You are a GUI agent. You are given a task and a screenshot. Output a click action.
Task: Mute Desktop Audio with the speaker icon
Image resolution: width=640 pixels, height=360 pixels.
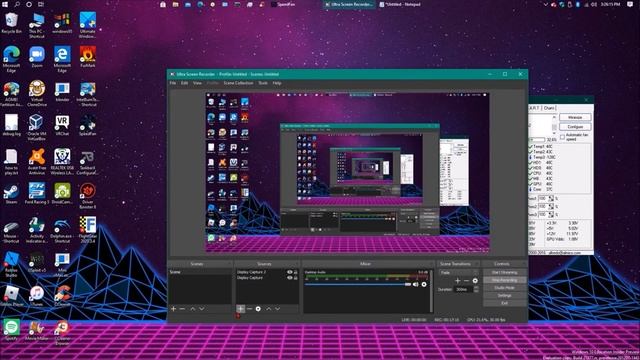416,284
